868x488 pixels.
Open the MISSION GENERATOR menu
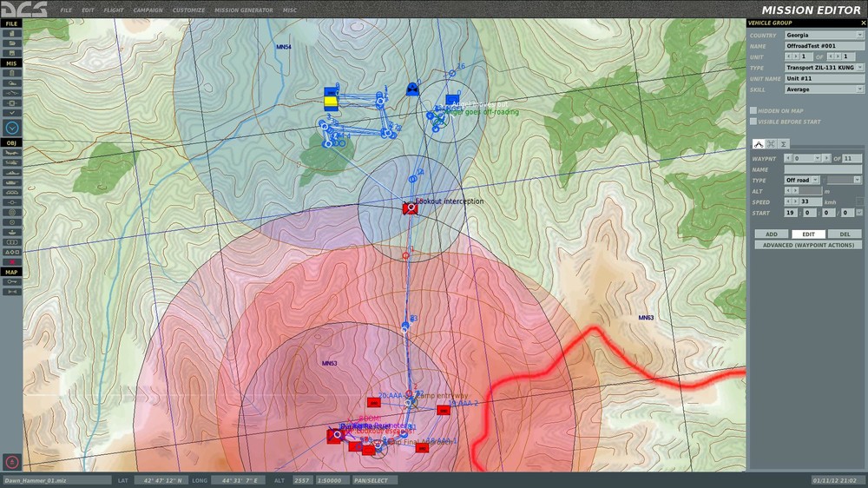pos(244,10)
